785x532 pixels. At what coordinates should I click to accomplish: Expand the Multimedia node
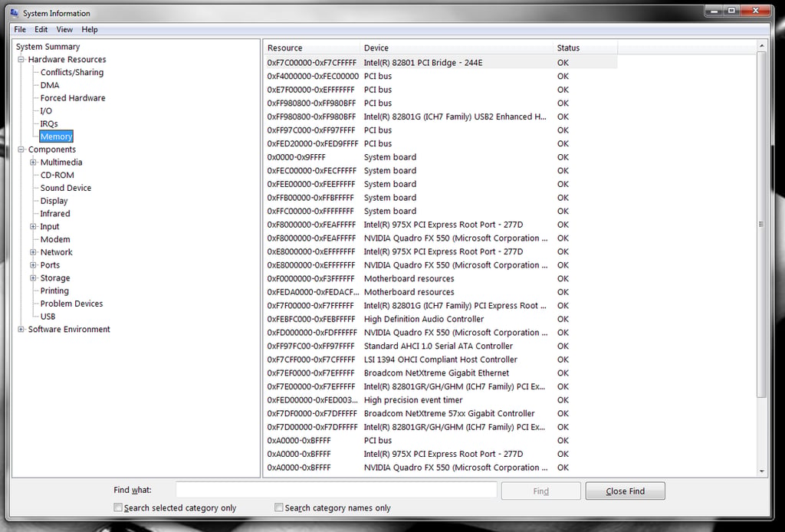[x=33, y=163]
